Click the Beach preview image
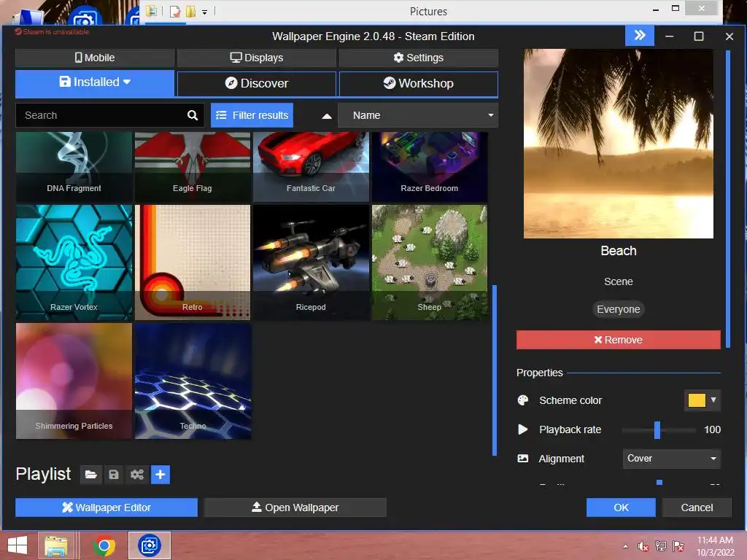The height and width of the screenshot is (560, 747). (619, 144)
